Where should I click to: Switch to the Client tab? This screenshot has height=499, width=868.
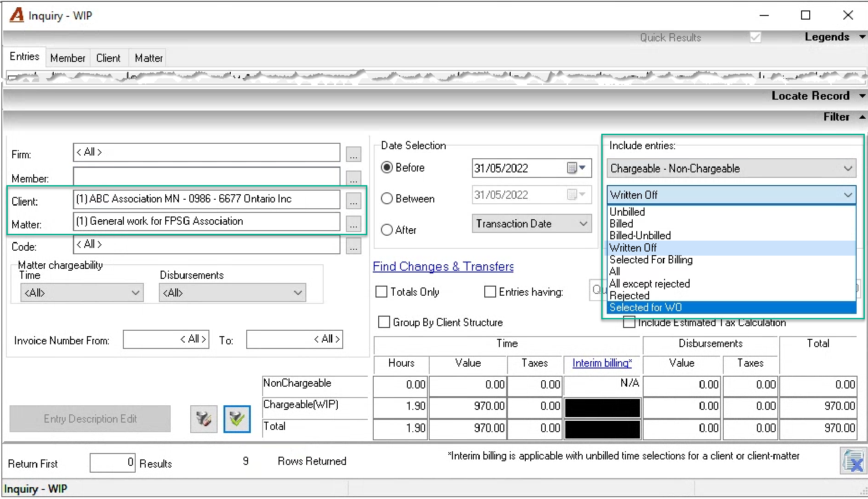click(x=108, y=58)
